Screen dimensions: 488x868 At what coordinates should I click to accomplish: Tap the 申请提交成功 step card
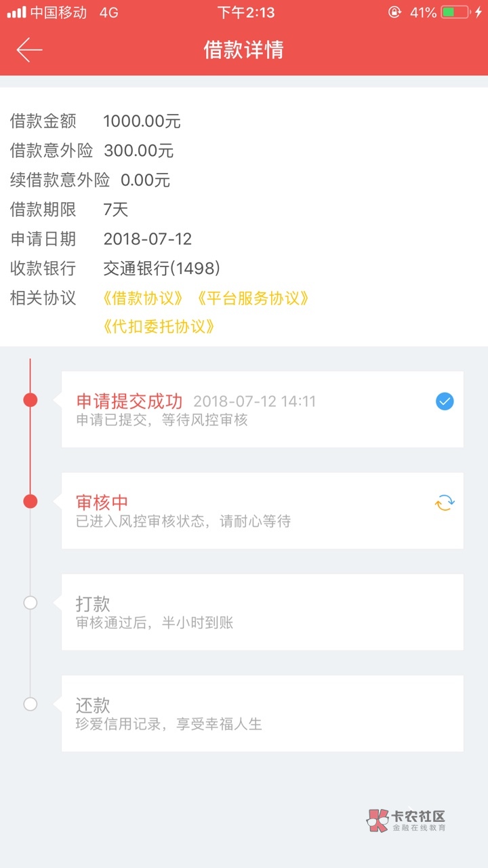pyautogui.click(x=262, y=409)
